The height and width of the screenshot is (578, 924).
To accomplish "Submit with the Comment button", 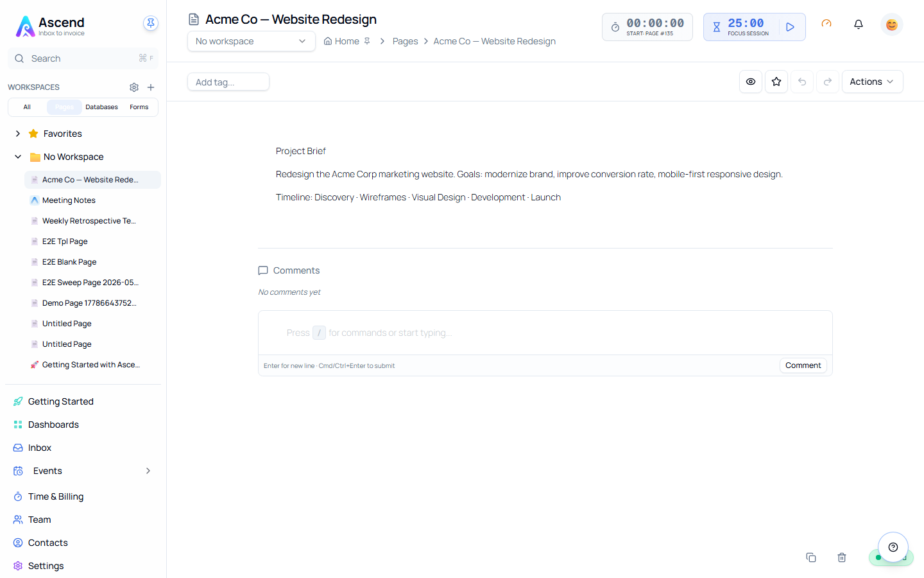I will click(x=803, y=365).
